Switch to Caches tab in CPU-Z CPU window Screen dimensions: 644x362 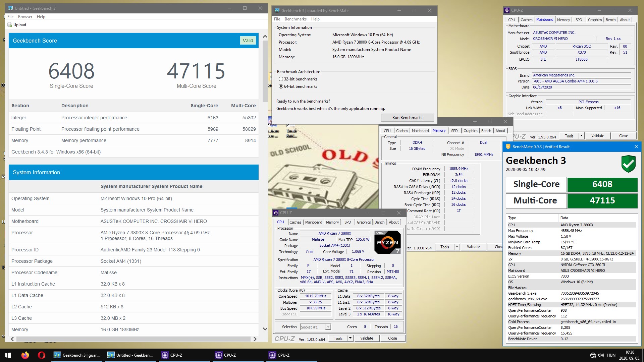(295, 222)
